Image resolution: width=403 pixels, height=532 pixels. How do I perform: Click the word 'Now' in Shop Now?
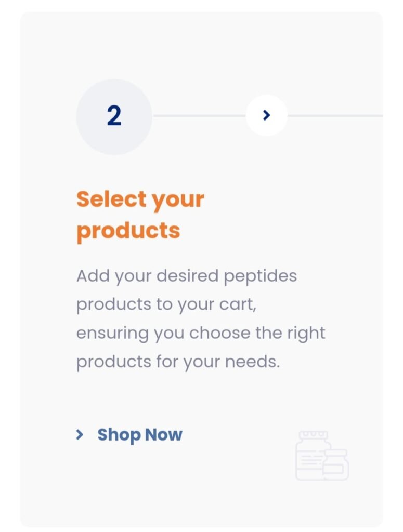[163, 435]
